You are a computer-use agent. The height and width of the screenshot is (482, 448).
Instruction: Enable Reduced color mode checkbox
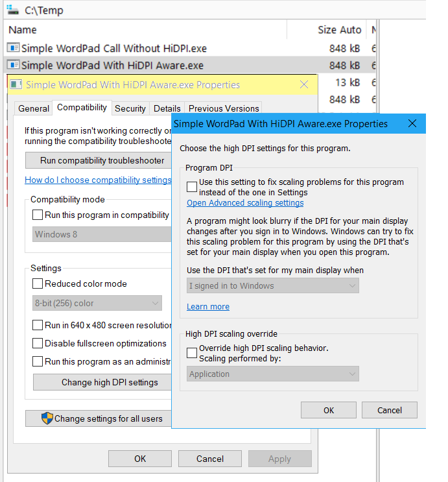coord(38,283)
